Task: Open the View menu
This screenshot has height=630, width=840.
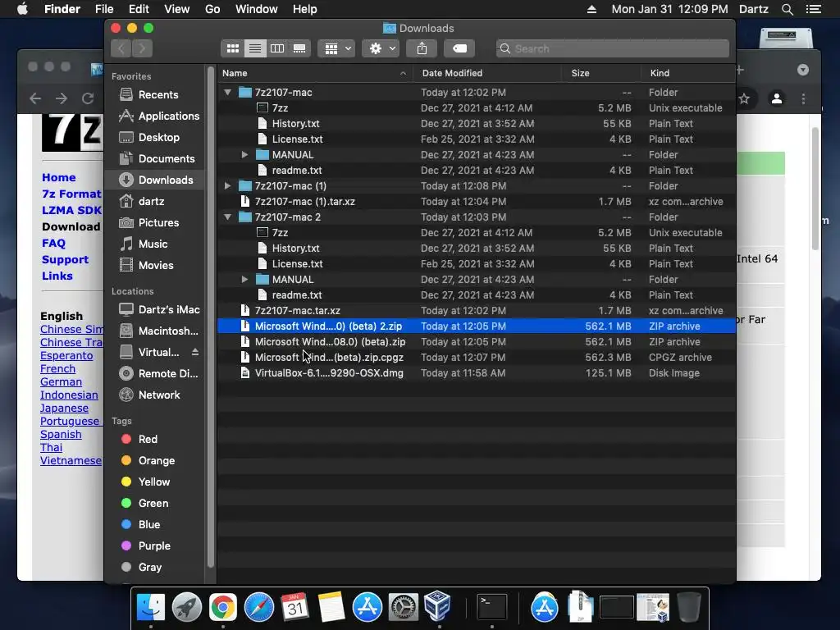Action: tap(177, 9)
